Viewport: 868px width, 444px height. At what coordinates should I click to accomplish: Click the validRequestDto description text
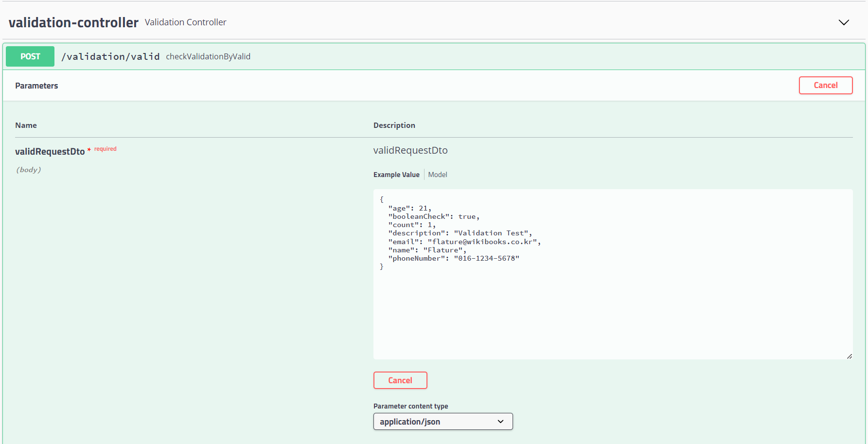pyautogui.click(x=410, y=150)
